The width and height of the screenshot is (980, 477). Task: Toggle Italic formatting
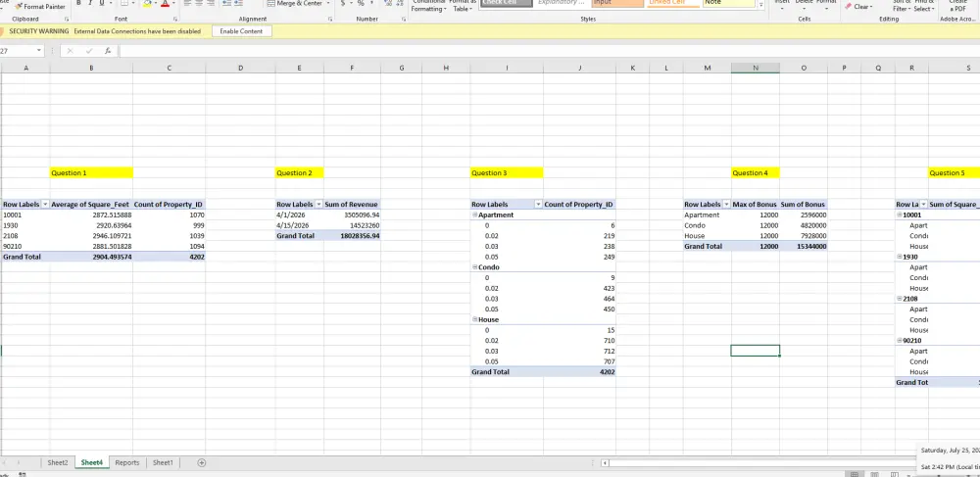[90, 3]
